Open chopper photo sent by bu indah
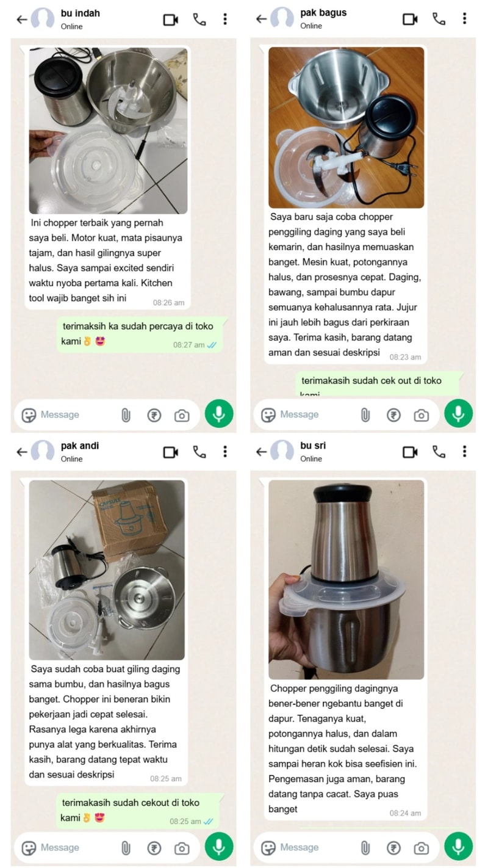Viewport: 488px width, 868px height. click(108, 131)
